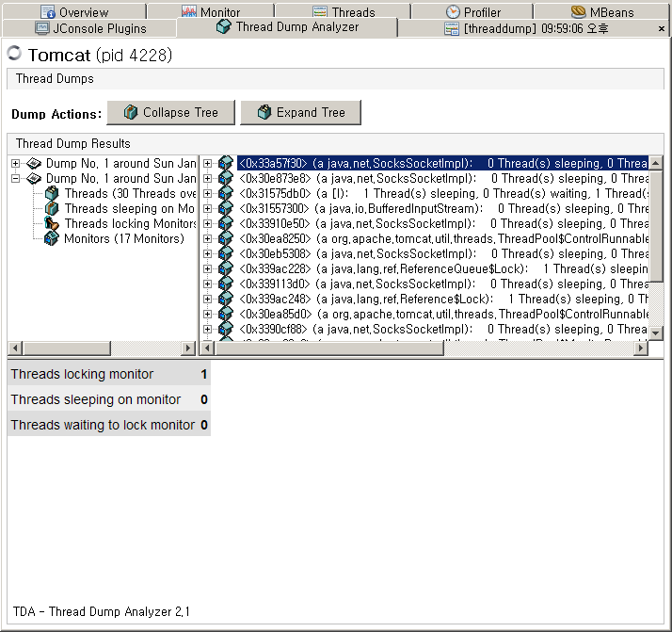
Task: Expand monitor 0x33a57f30 node
Action: click(x=207, y=163)
